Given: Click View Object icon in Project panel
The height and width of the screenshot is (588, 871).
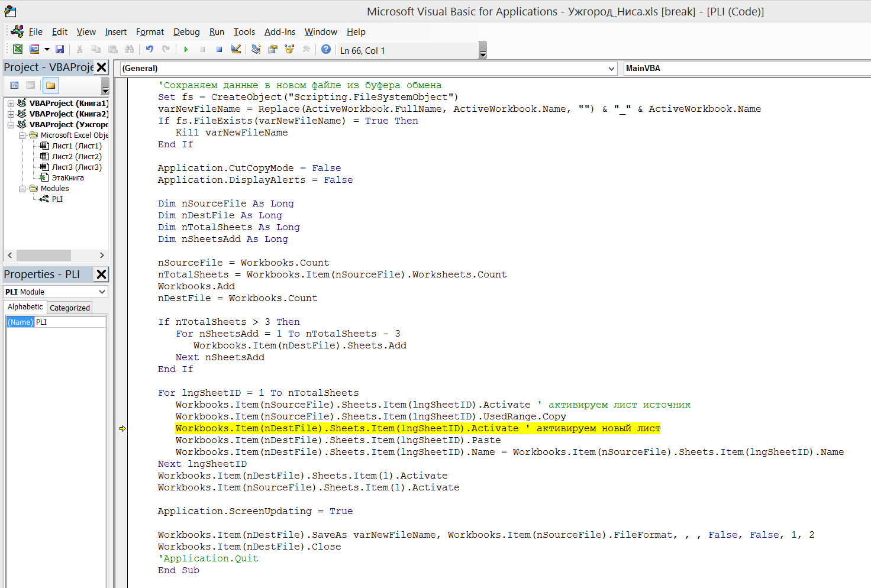Looking at the screenshot, I should (30, 85).
